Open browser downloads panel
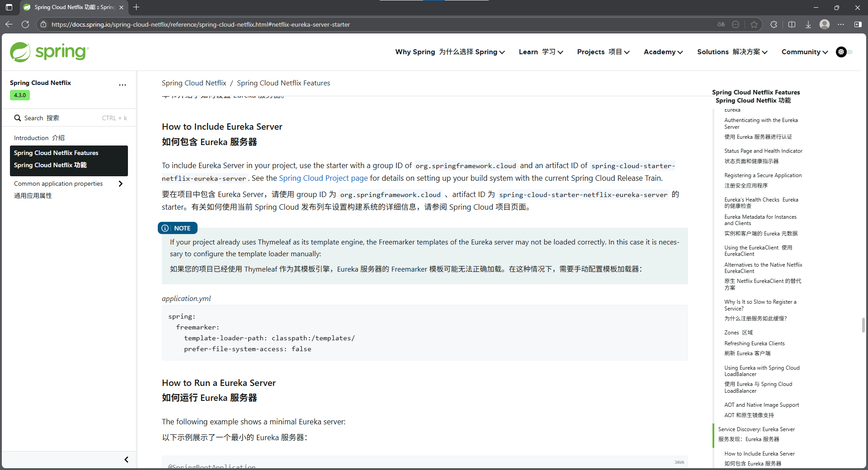868x470 pixels. coord(808,24)
